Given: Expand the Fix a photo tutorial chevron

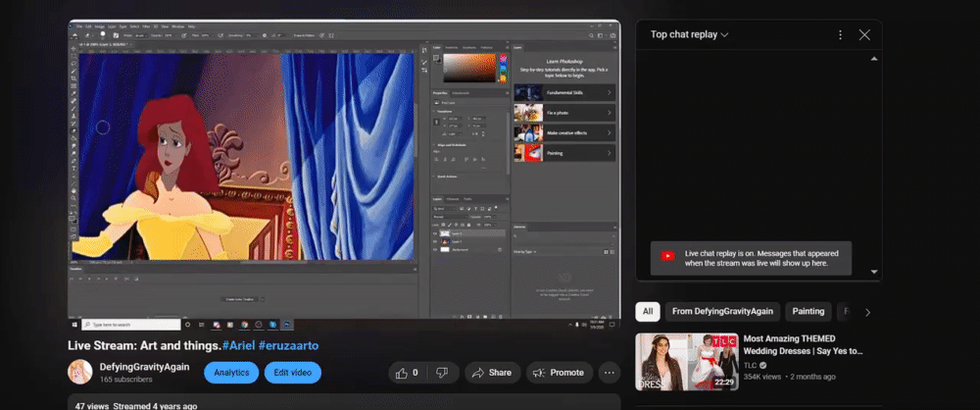Looking at the screenshot, I should (609, 113).
